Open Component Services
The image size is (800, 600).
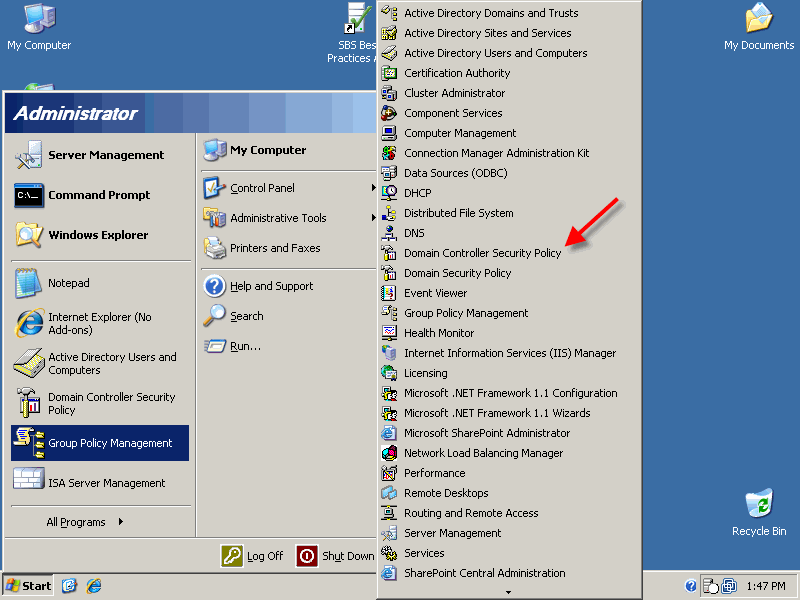click(509, 113)
